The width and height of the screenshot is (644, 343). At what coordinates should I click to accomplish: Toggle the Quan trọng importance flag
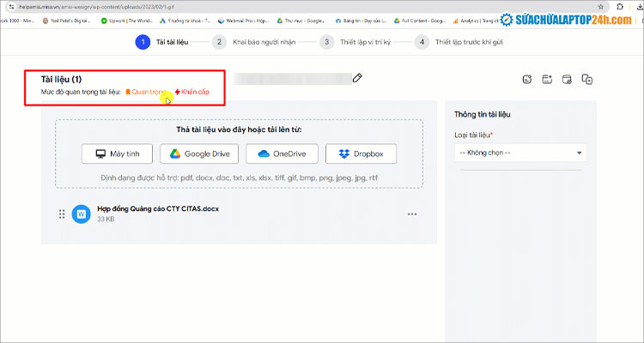[146, 92]
